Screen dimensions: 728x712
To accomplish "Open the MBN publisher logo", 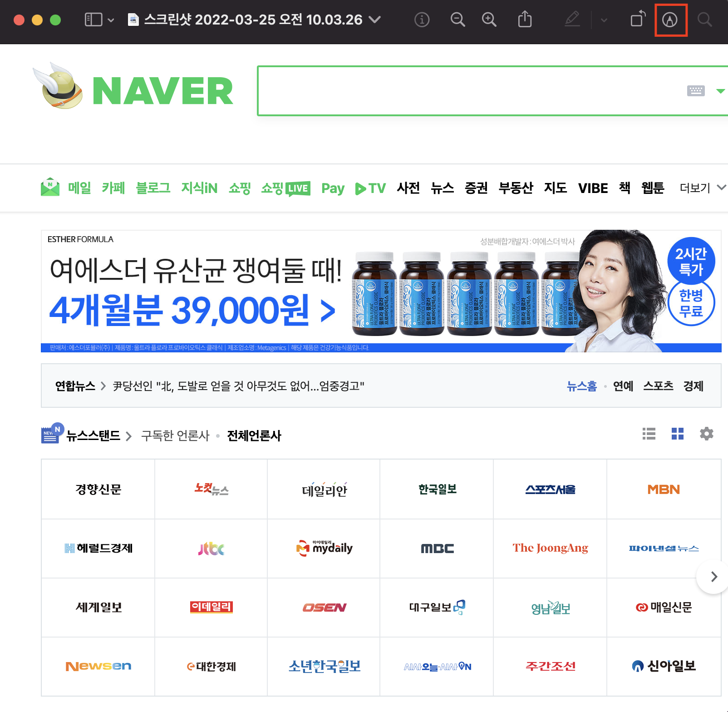I will point(664,489).
